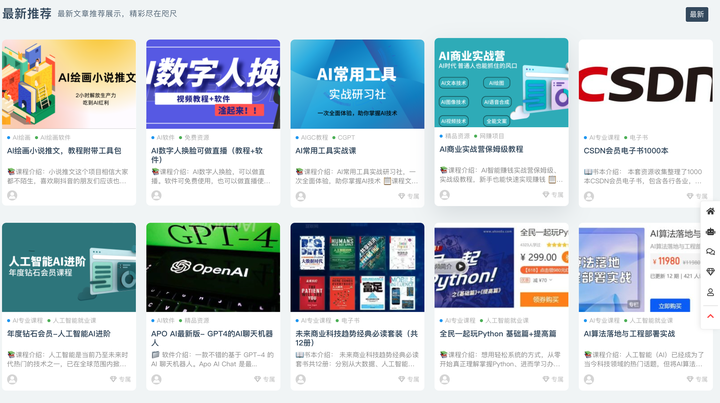Viewport: 720px width, 403px height.
Task: Click 专属 diamond badge on AI算法落地 card
Action: 697,379
